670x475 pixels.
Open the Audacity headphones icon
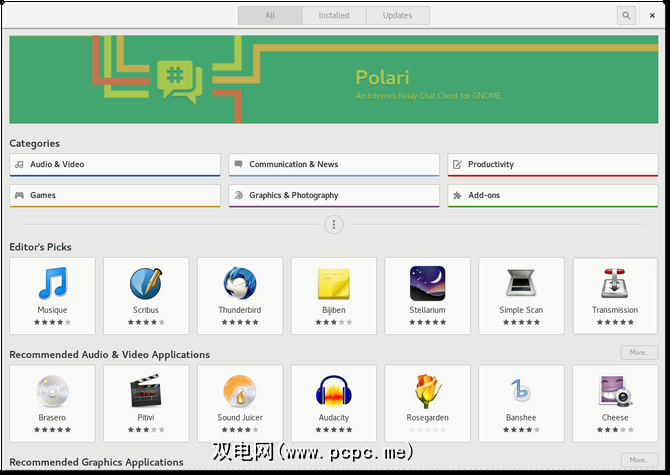pos(334,390)
